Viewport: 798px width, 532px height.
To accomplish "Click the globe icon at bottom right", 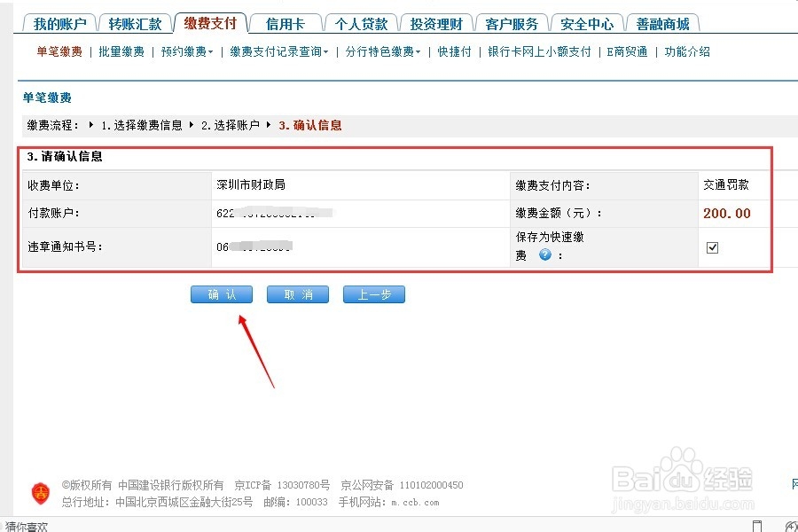I will click(790, 525).
